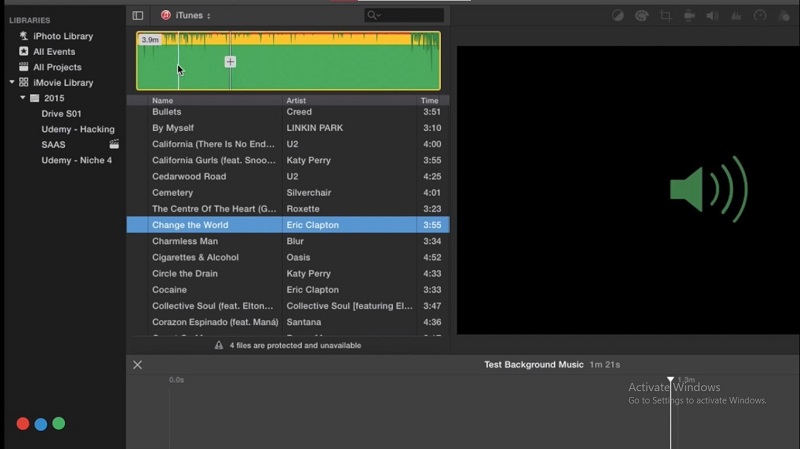Screen dimensions: 800x449
Task: Collapse the 2015 folder triangle
Action: pos(22,97)
